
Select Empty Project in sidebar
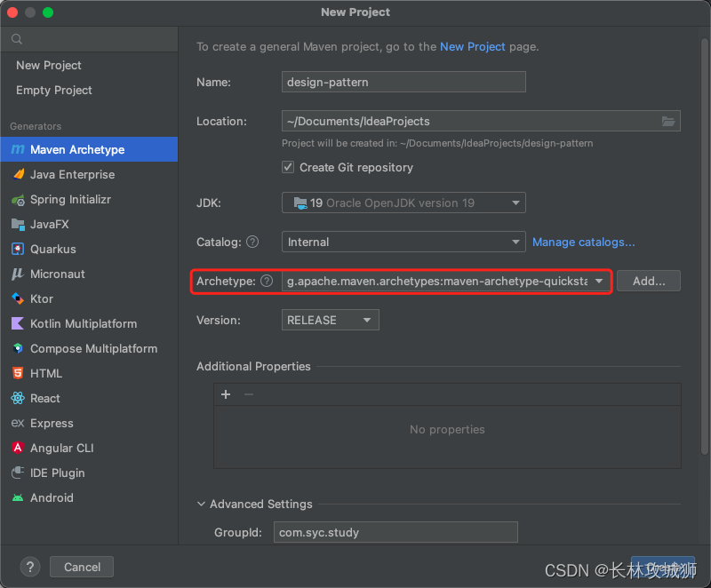tap(54, 90)
